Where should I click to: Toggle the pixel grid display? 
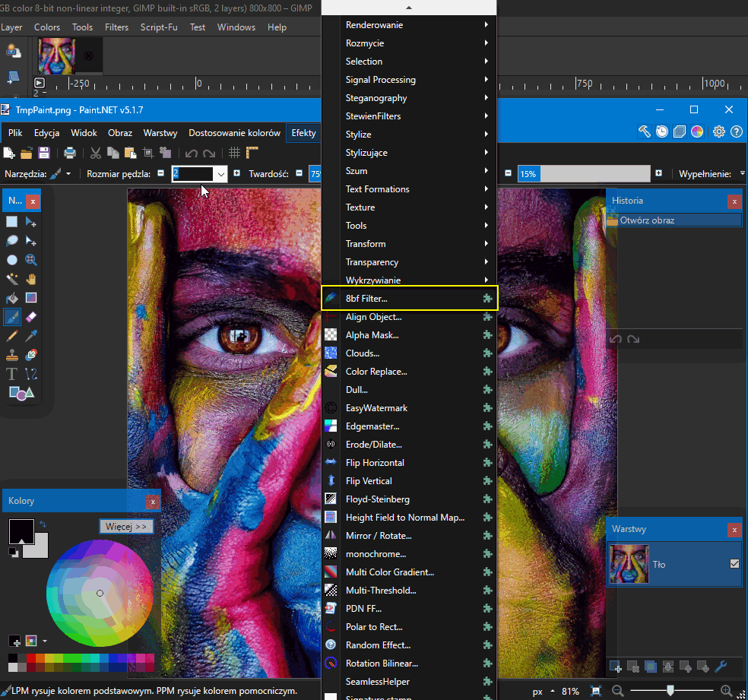click(235, 153)
